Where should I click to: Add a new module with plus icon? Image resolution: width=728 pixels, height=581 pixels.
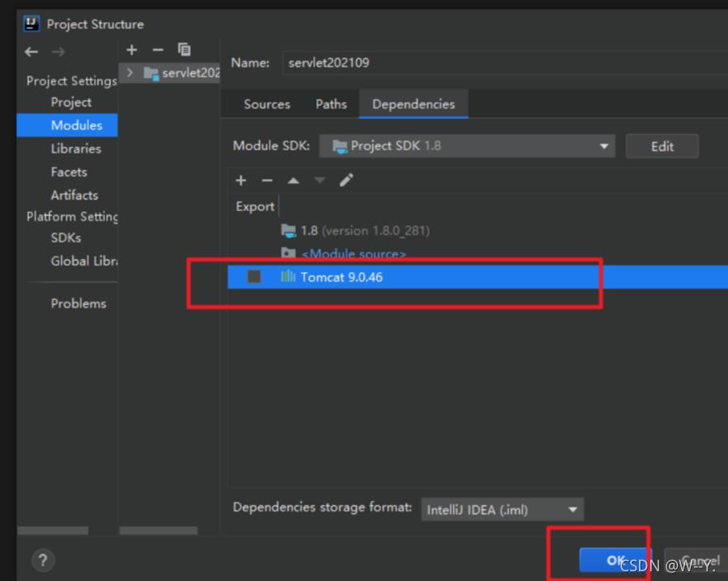point(132,49)
